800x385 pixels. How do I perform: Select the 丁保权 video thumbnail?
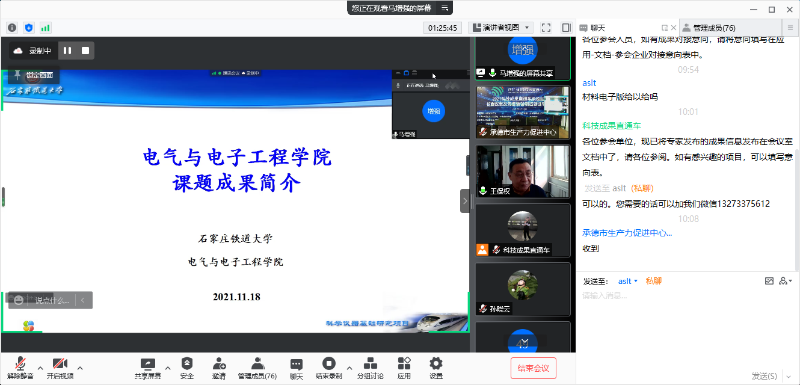click(x=523, y=171)
